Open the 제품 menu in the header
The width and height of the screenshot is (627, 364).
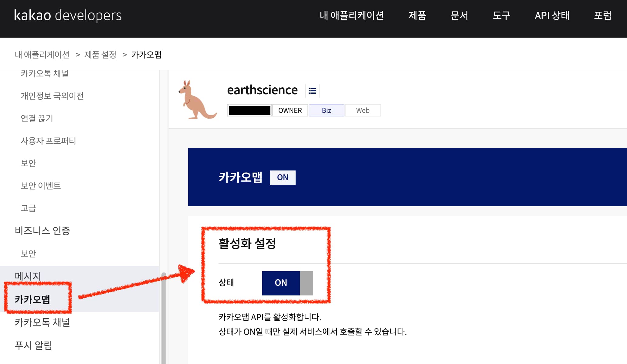pos(417,15)
